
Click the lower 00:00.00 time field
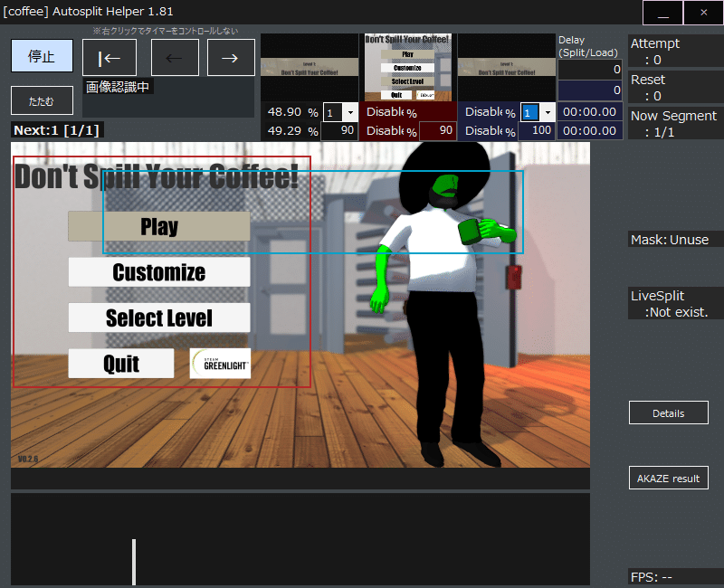[x=590, y=130]
